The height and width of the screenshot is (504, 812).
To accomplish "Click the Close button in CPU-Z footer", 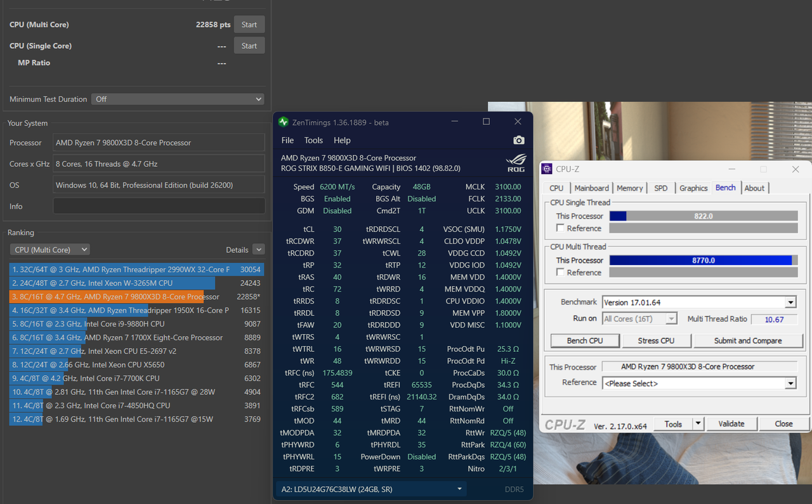I will pos(783,423).
